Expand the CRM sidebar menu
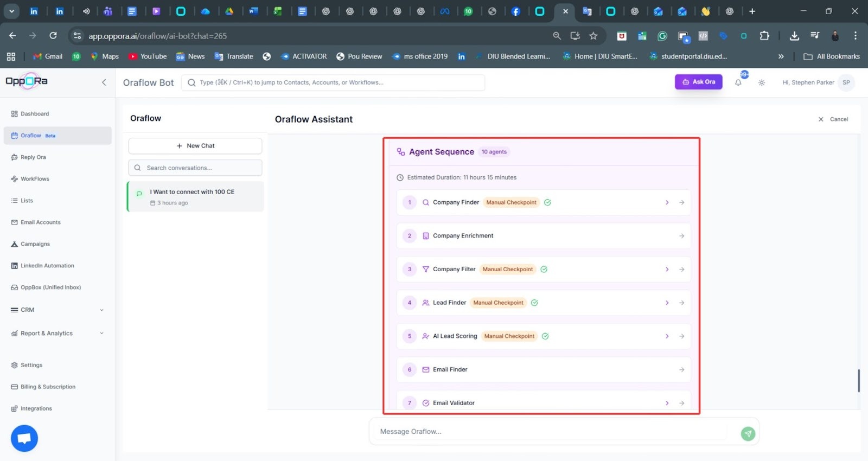 [x=101, y=310]
